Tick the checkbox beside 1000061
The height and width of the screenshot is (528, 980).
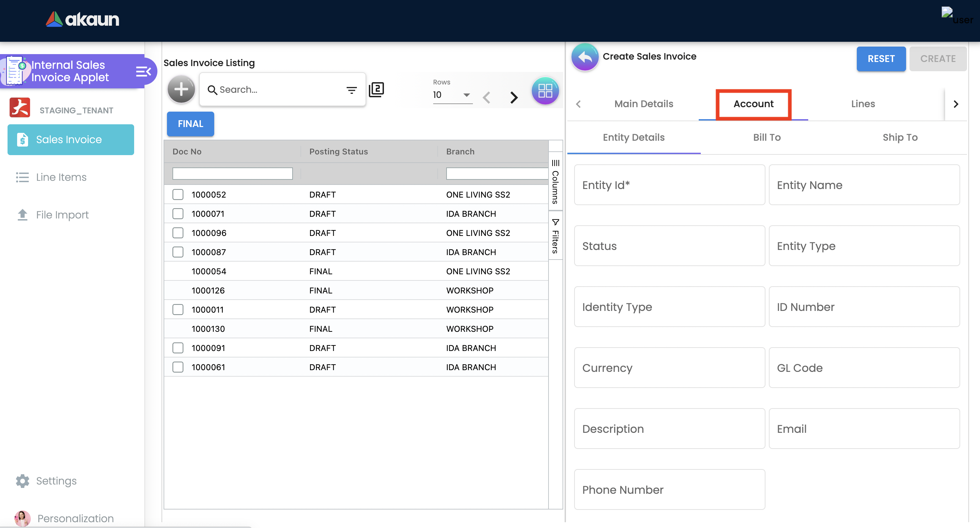[x=178, y=367]
